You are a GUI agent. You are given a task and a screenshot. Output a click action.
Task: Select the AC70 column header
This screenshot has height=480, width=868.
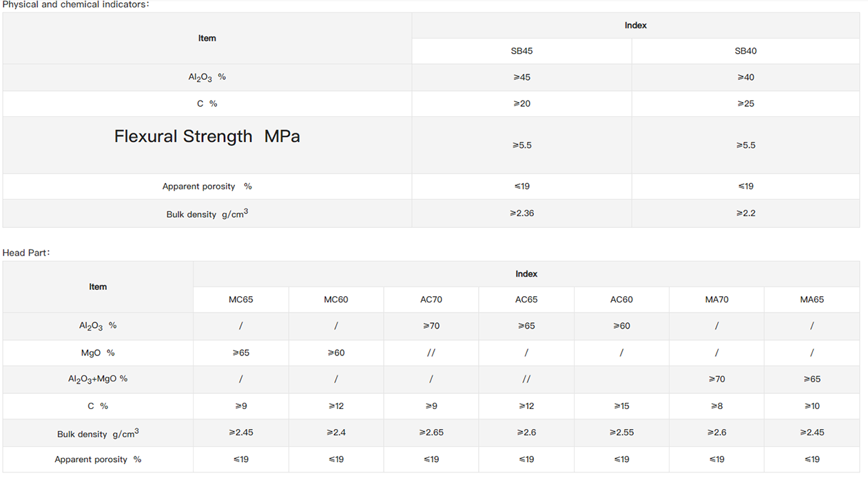pyautogui.click(x=431, y=300)
